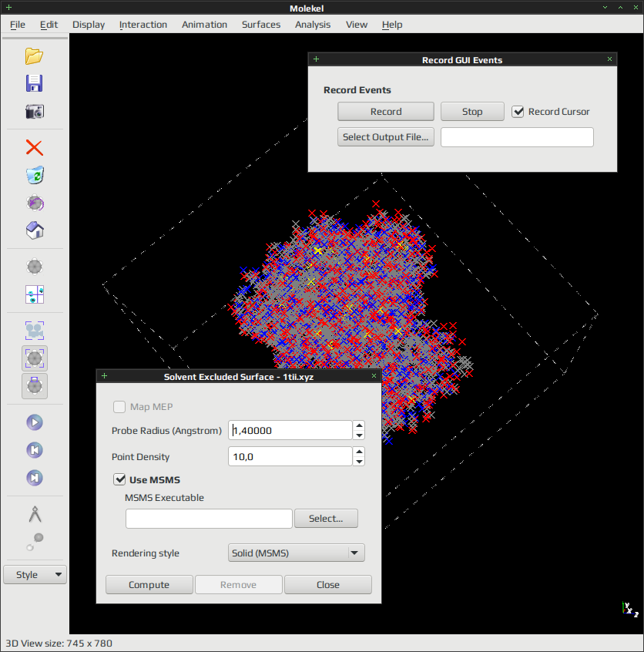Open the Analysis menu
Screen dimensions: 644x652
[x=313, y=25]
